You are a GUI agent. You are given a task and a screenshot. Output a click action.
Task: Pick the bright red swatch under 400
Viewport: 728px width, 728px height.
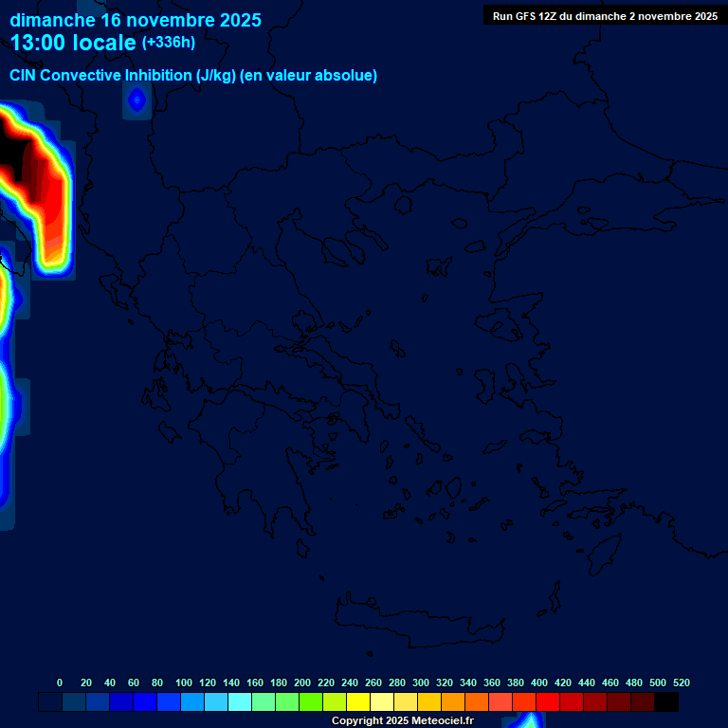(x=548, y=702)
